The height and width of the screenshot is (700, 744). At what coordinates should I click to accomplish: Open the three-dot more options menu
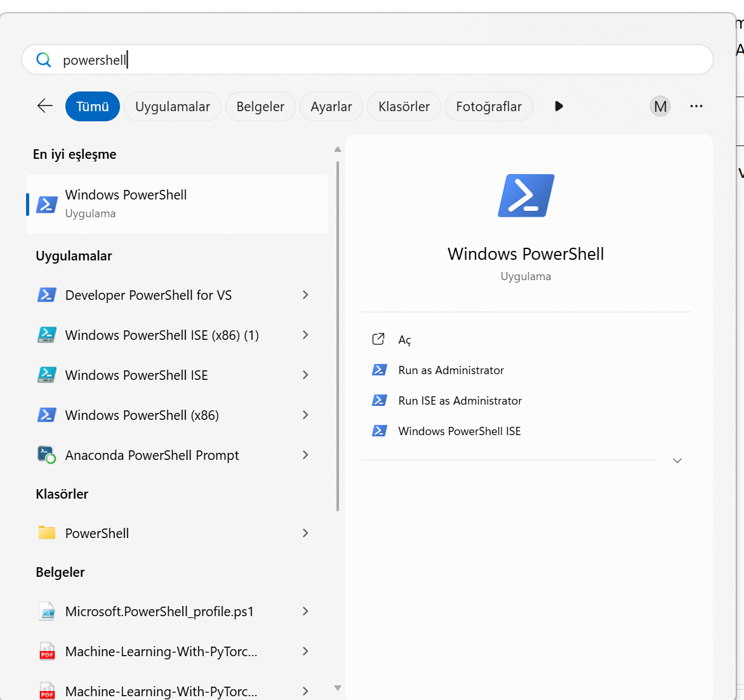(x=696, y=106)
